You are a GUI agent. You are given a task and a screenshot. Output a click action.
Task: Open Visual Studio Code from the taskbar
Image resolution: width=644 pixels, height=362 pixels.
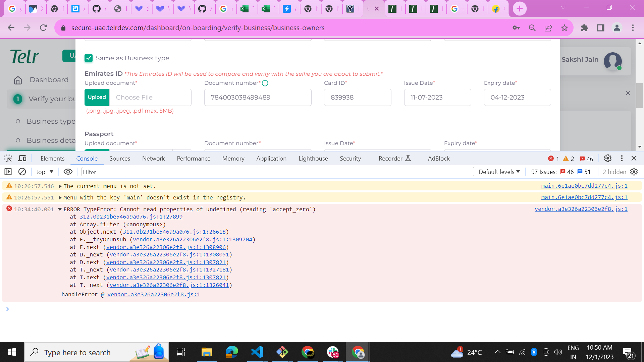click(257, 352)
